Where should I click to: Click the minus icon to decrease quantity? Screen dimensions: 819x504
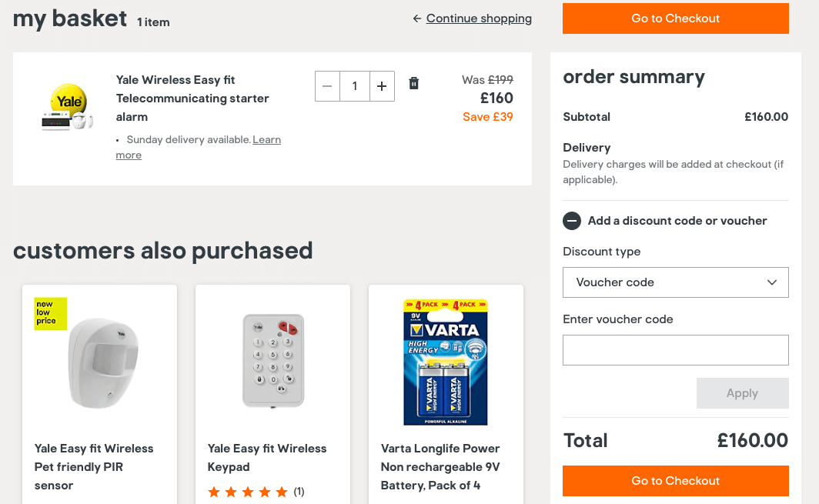tap(327, 85)
